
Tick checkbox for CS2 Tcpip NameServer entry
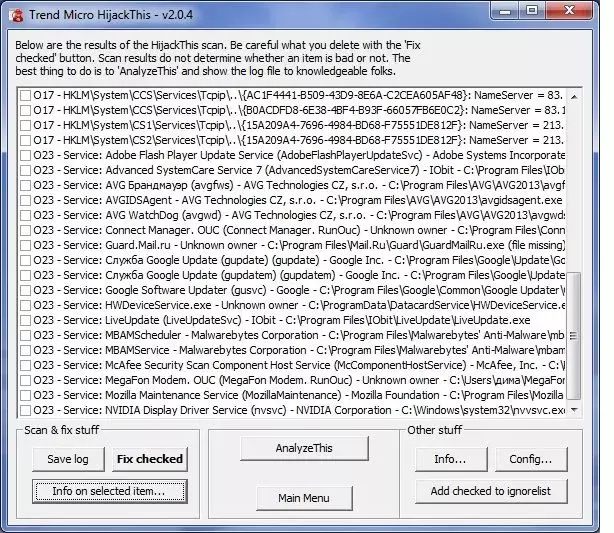[x=25, y=140]
